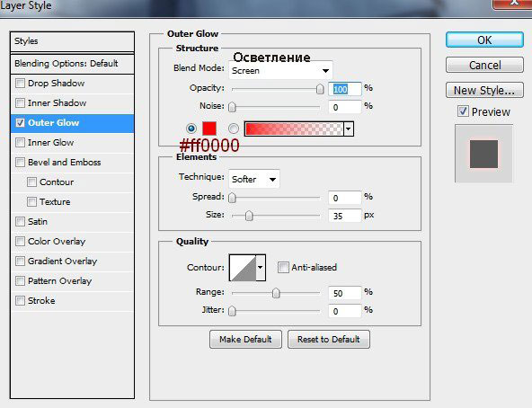
Task: Enable the Inner Glow checkbox
Action: [21, 143]
